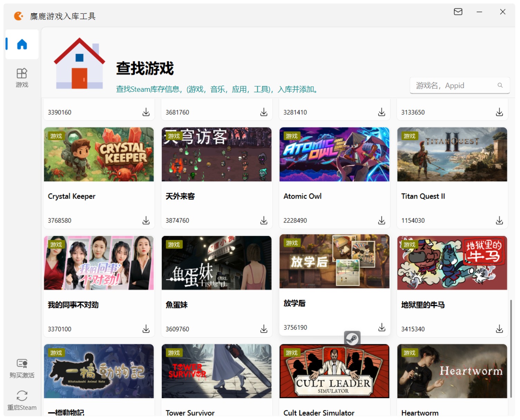Select the 地狱里的牛马 title text
The width and height of the screenshot is (520, 420).
423,305
